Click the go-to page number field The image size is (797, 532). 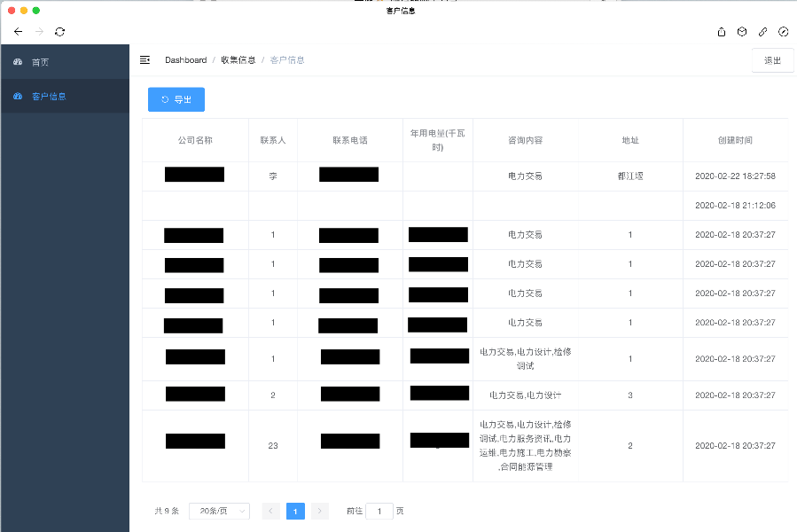pyautogui.click(x=379, y=511)
